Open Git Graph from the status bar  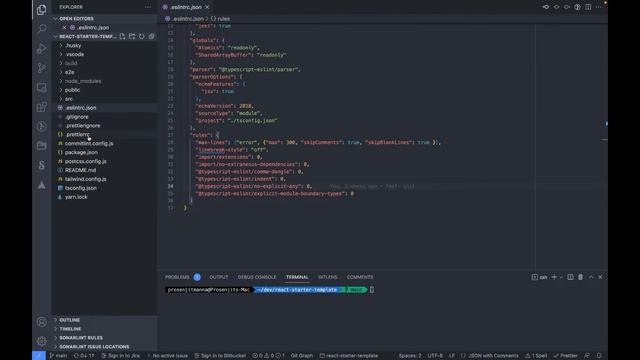(302, 356)
